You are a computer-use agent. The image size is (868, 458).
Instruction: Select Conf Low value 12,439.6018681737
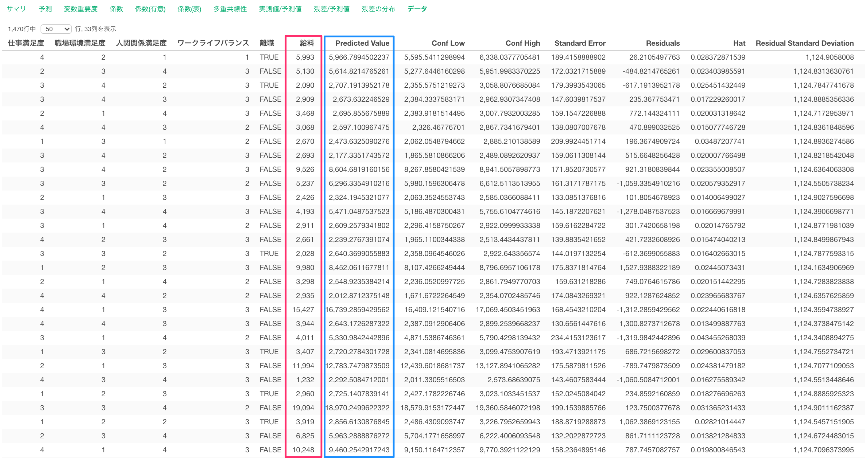pos(432,365)
